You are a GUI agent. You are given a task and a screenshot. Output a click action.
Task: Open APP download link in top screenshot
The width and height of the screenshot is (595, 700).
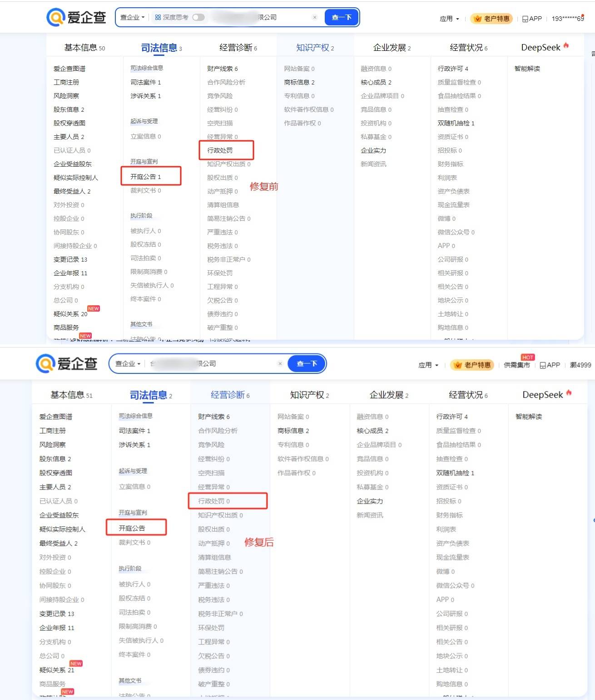[532, 19]
